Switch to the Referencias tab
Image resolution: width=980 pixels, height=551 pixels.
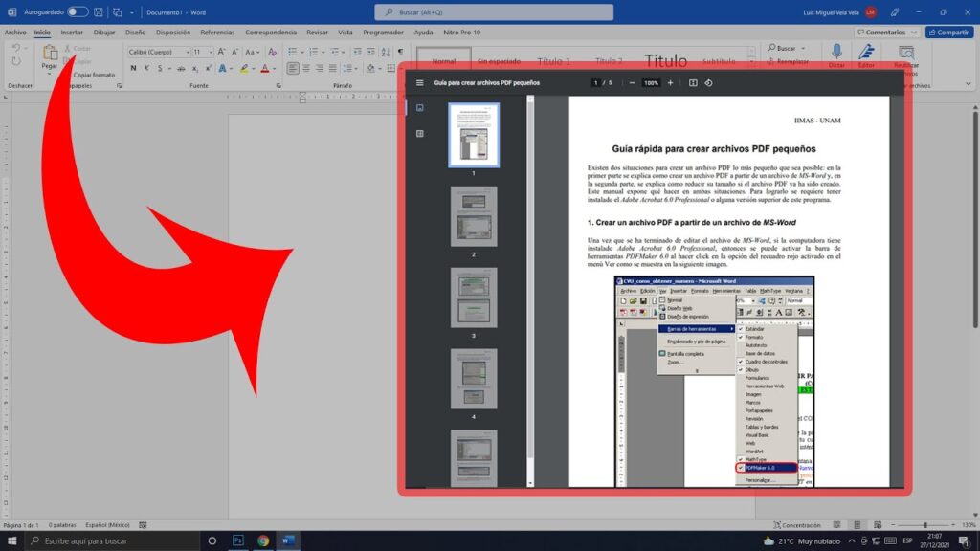217,32
